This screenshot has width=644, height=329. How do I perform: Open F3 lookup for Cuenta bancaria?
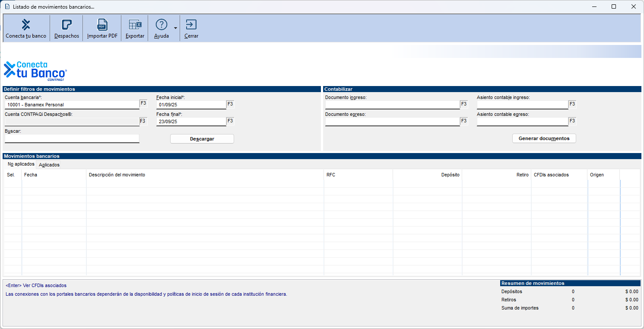(143, 104)
